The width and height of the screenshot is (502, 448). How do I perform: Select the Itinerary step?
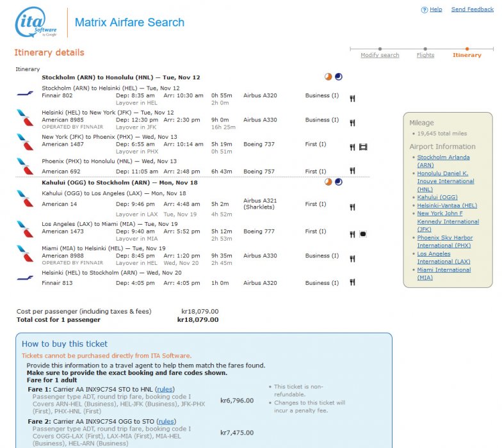tap(467, 55)
